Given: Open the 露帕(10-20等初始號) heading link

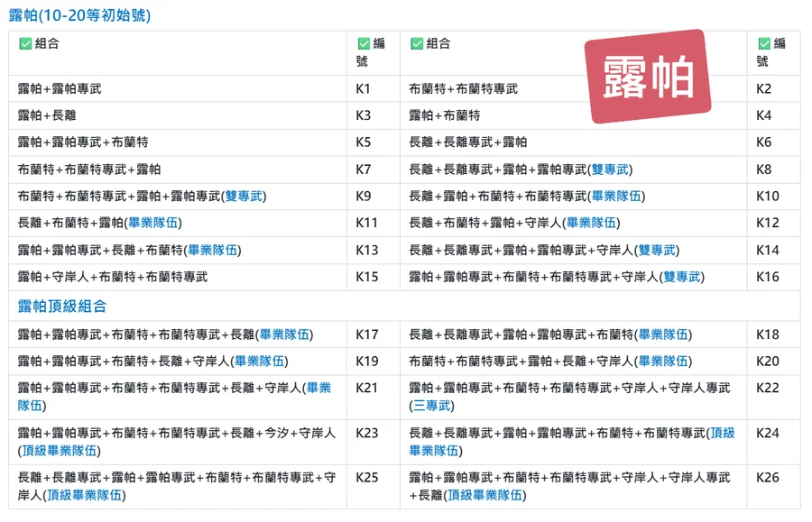Looking at the screenshot, I should (x=79, y=15).
